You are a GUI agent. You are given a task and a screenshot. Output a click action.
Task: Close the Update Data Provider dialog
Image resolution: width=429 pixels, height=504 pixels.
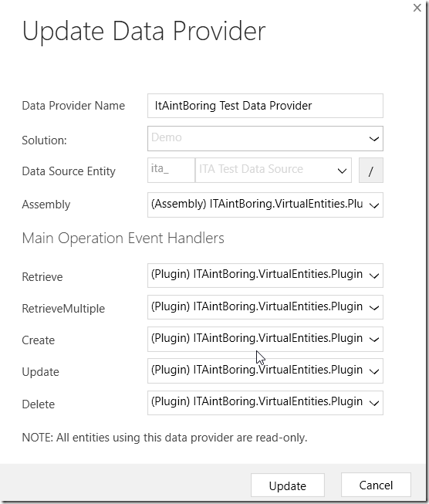coord(417,8)
